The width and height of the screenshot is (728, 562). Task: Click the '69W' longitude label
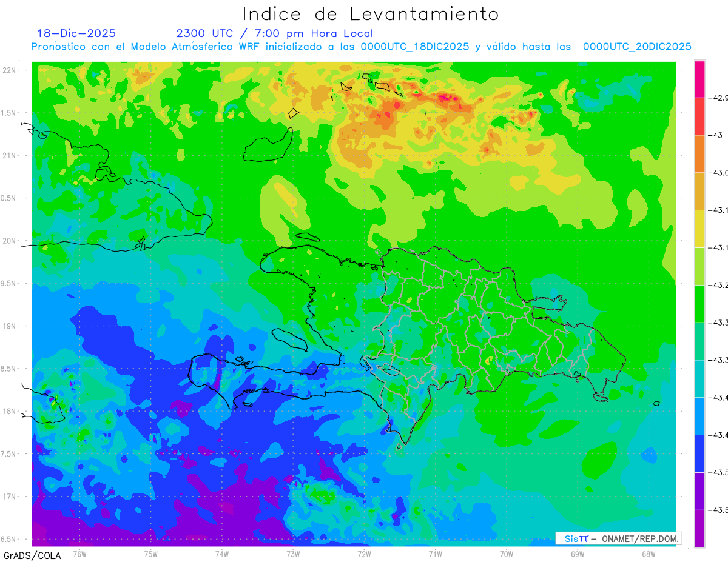click(578, 554)
